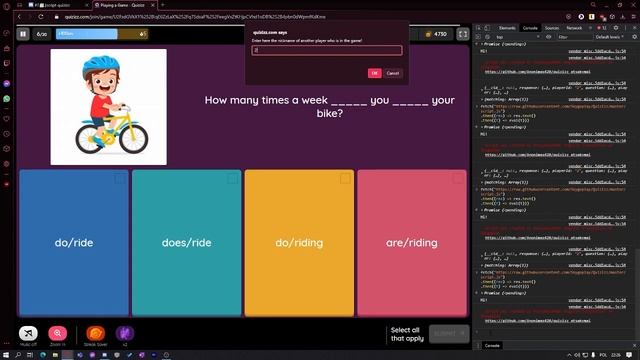This screenshot has width=640, height=360.
Task: Click Cancel in the nickname prompt dialog
Action: [393, 73]
